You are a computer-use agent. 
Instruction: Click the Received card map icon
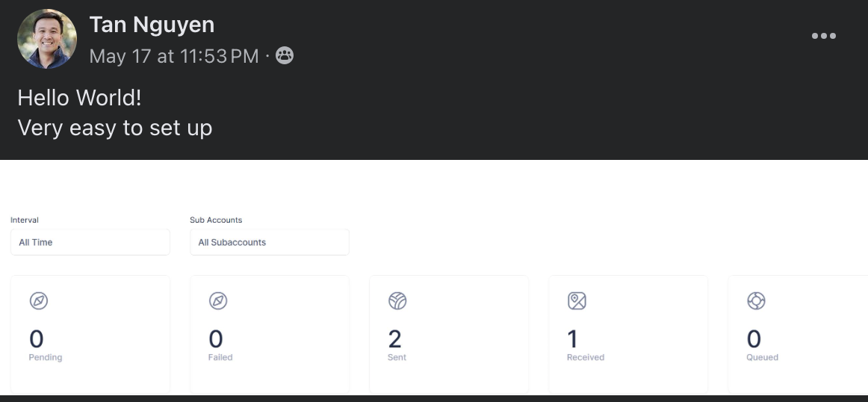click(577, 301)
